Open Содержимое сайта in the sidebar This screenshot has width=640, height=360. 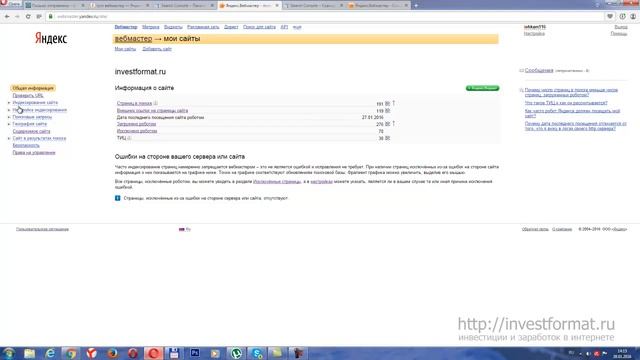pos(31,131)
